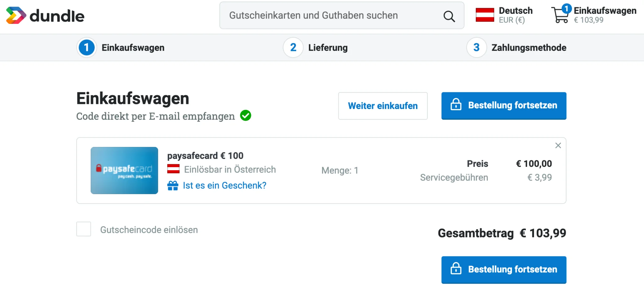Click the lower 'Bestellung fortsetzen' button
The image size is (644, 289).
[503, 270]
